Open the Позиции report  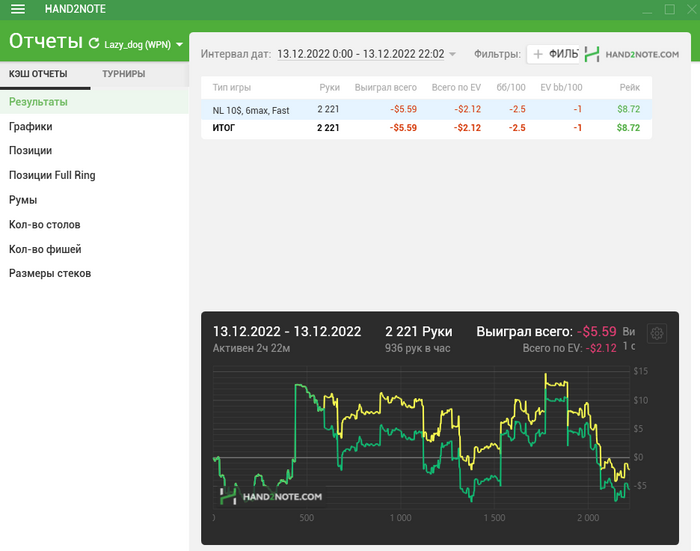(x=94, y=150)
